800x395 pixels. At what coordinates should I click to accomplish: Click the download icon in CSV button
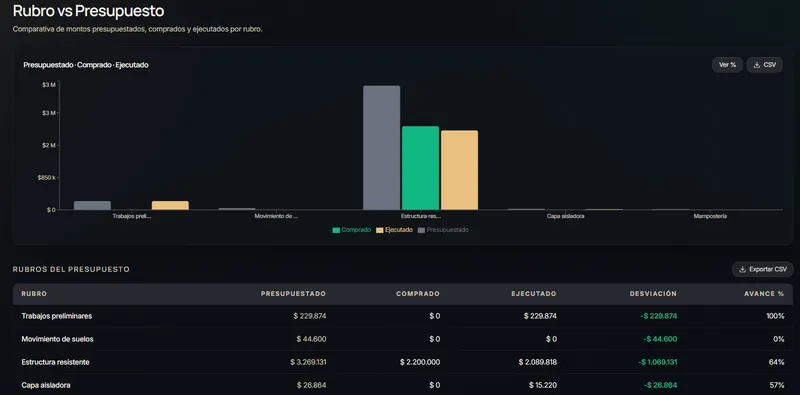click(x=757, y=65)
